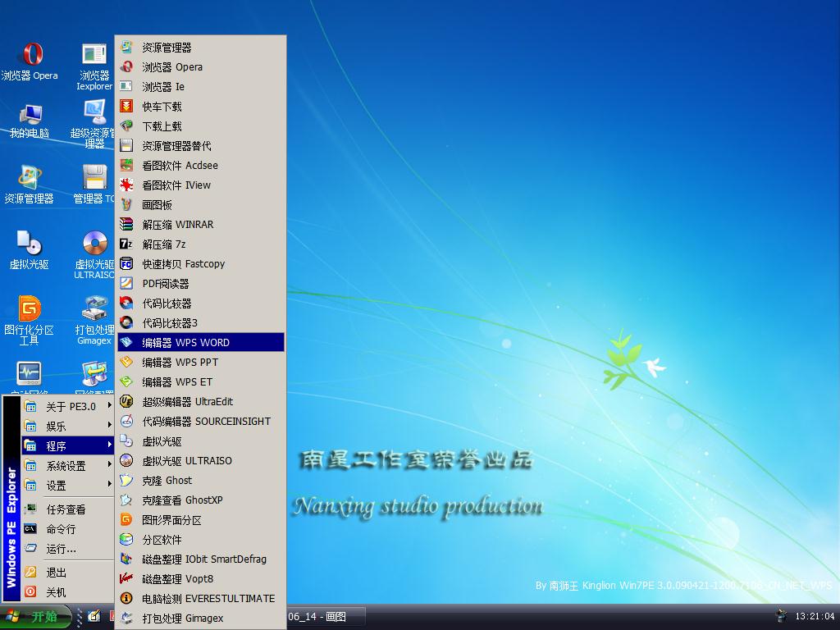
Task: Click the 开始 start button
Action: coord(35,617)
